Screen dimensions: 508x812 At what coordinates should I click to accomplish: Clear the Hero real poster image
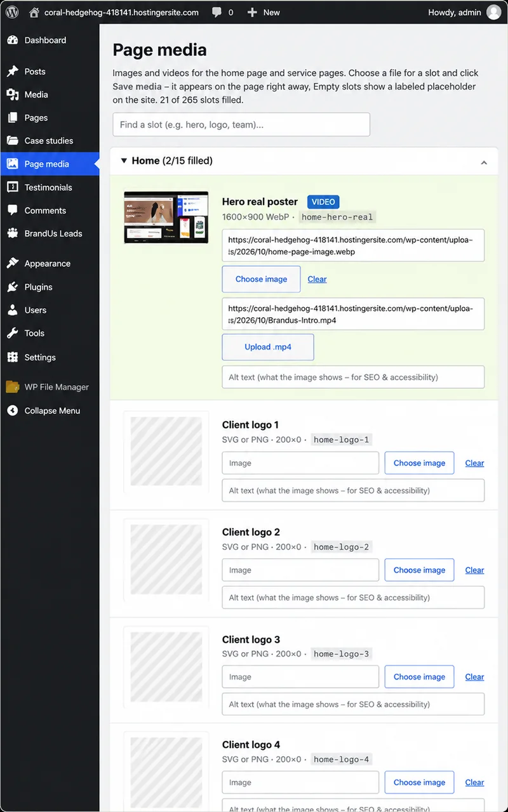click(x=317, y=279)
